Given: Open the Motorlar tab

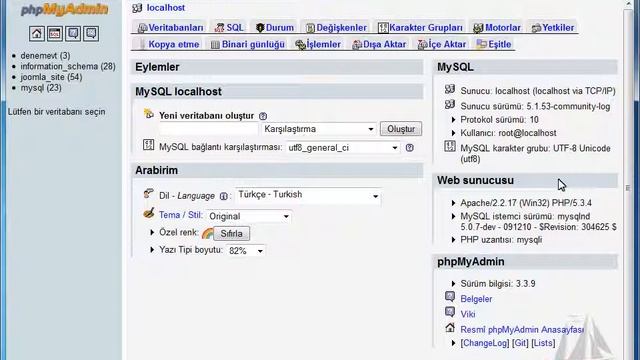Looking at the screenshot, I should (x=496, y=28).
